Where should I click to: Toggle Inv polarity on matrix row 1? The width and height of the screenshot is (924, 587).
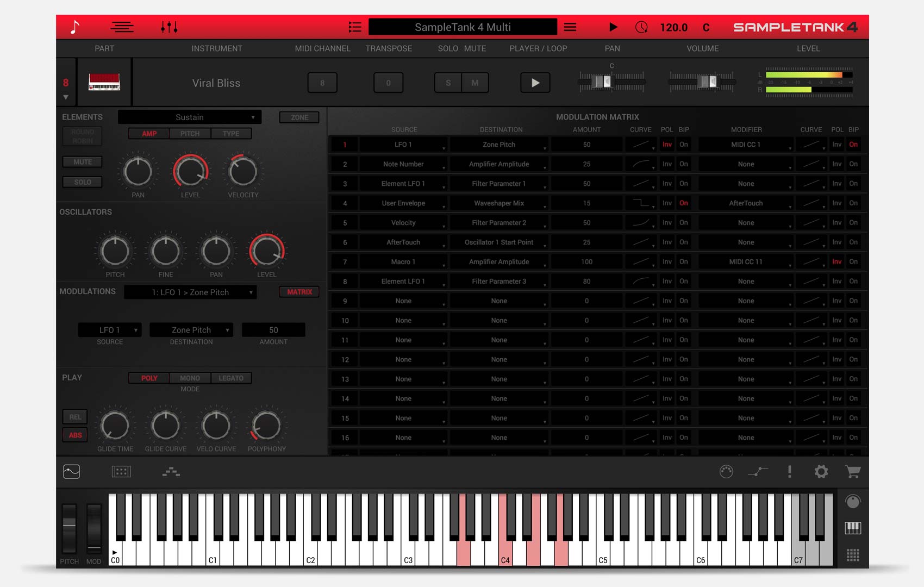pyautogui.click(x=667, y=145)
